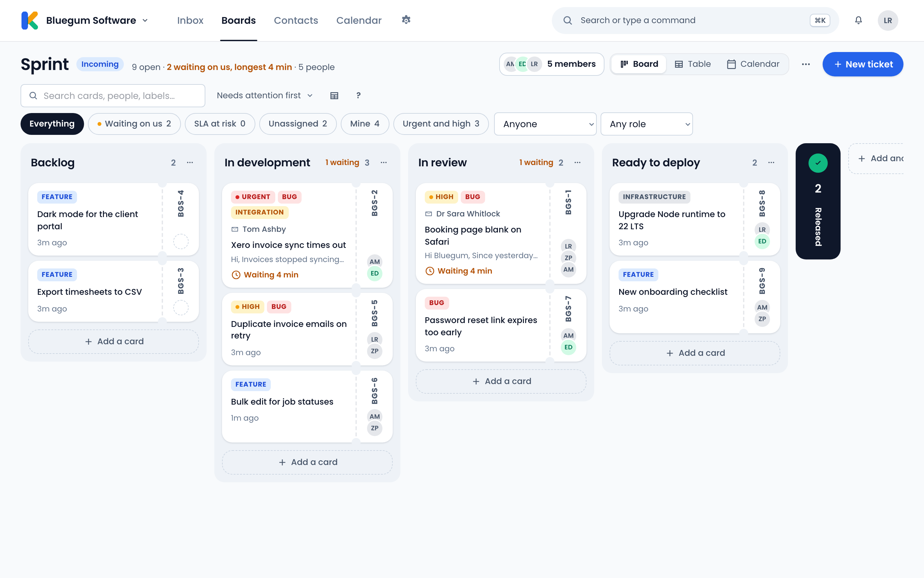Open the board overflow menu beside New ticket
The width and height of the screenshot is (924, 578).
click(806, 64)
